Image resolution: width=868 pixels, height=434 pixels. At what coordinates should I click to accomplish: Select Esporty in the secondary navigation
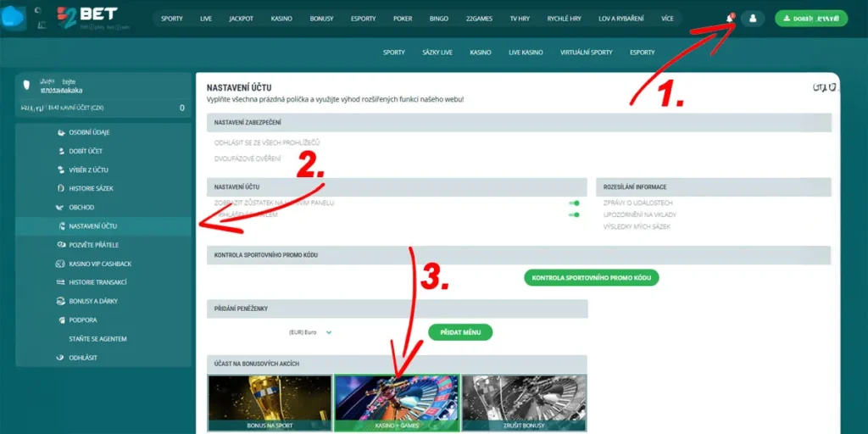(643, 53)
